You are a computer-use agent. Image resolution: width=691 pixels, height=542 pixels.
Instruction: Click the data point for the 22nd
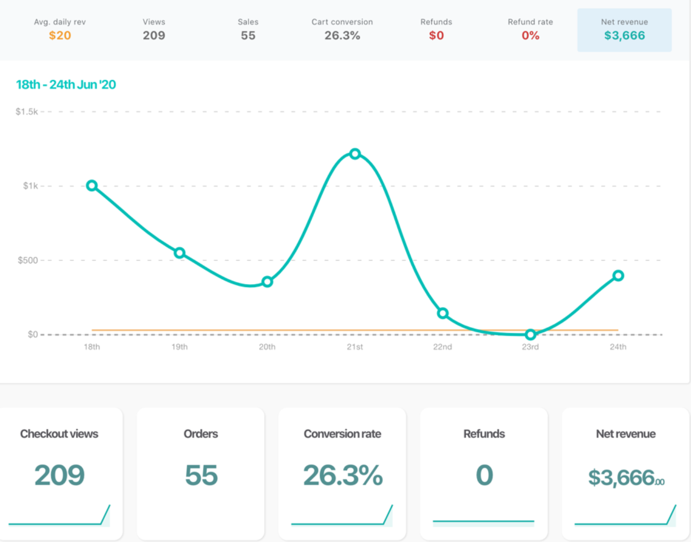(443, 313)
